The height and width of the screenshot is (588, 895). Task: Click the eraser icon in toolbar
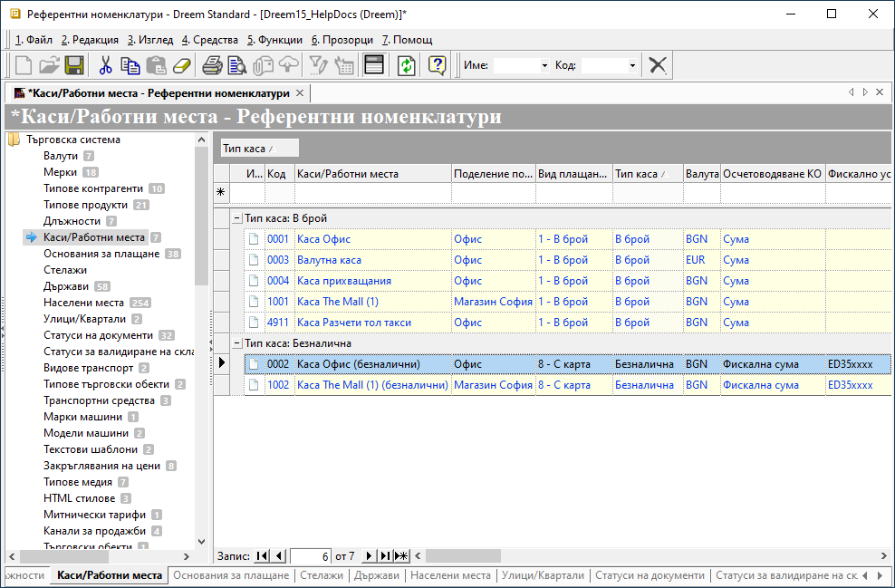[182, 65]
